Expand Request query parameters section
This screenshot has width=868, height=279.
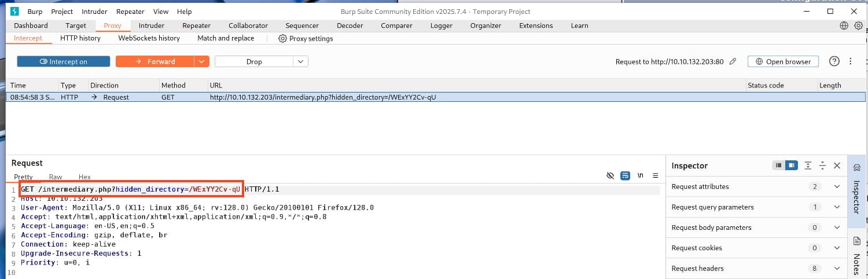click(836, 207)
